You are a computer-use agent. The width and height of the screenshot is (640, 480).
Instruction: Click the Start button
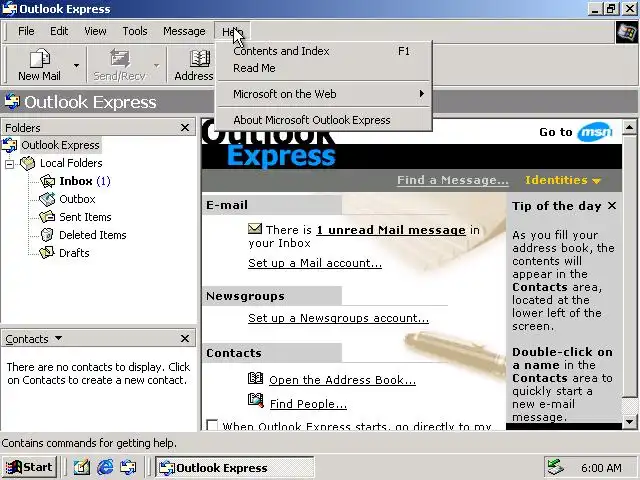29,467
